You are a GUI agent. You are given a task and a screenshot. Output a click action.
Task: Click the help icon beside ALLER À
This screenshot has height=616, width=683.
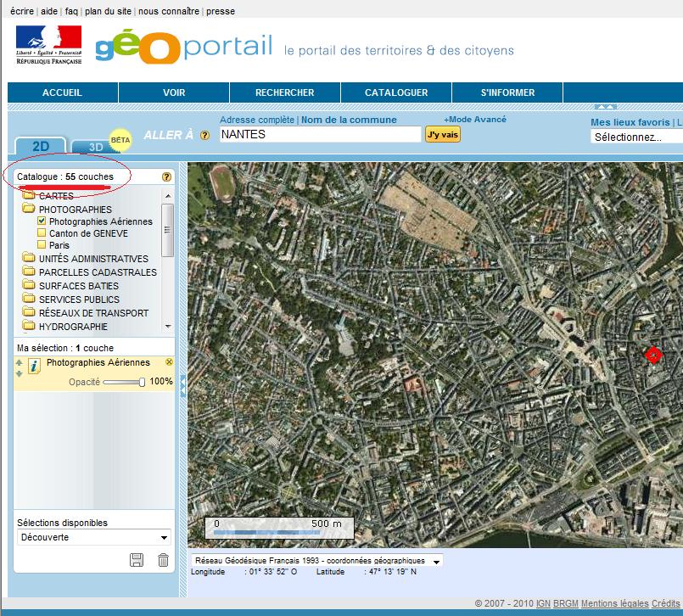point(204,136)
